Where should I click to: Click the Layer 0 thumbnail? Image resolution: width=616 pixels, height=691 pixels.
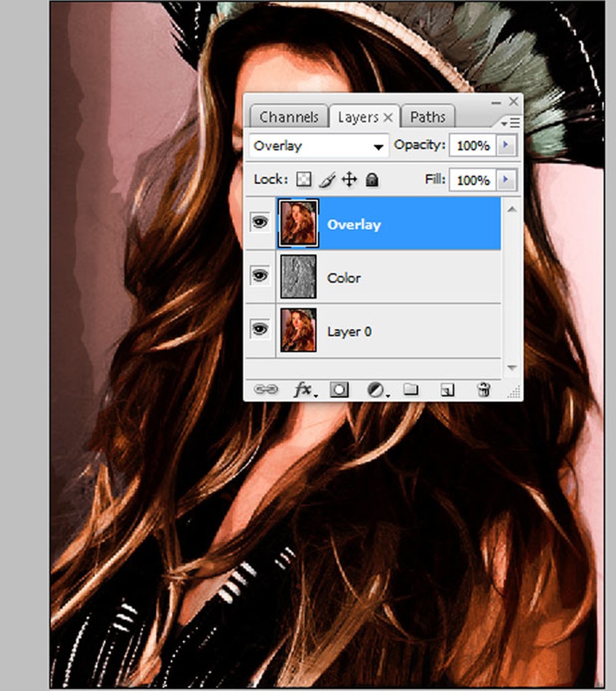(x=298, y=330)
